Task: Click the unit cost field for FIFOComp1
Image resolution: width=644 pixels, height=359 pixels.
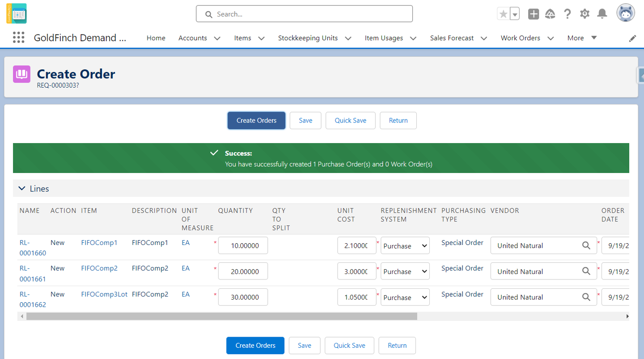Action: pos(357,245)
